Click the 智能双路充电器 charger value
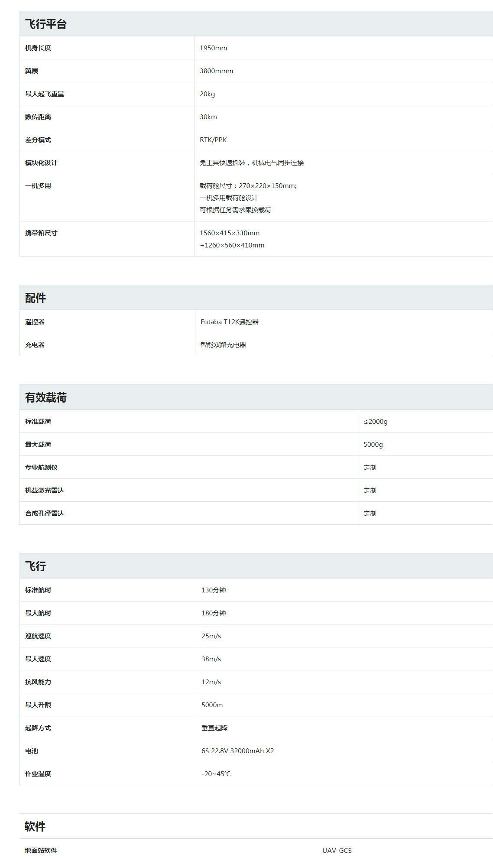This screenshot has height=868, width=493. pos(223,345)
